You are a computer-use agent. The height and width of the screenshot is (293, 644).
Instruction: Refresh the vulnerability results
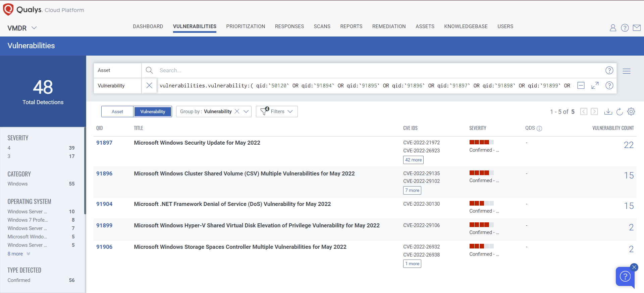(x=620, y=112)
